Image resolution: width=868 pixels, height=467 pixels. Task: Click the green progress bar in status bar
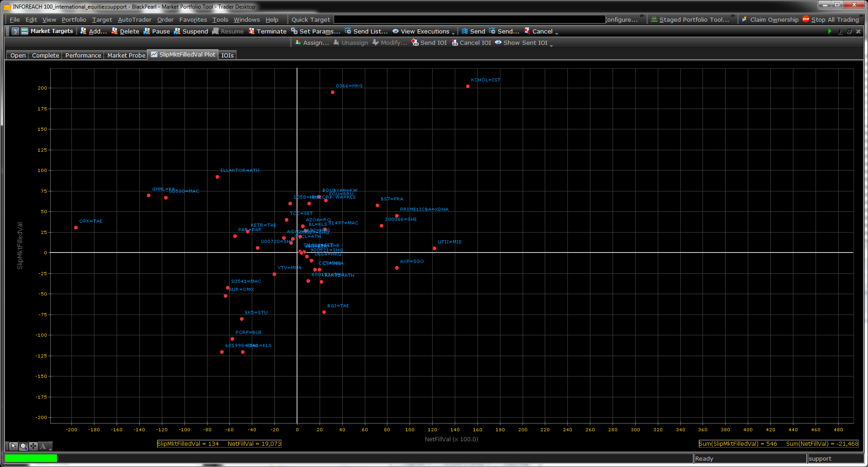point(31,458)
